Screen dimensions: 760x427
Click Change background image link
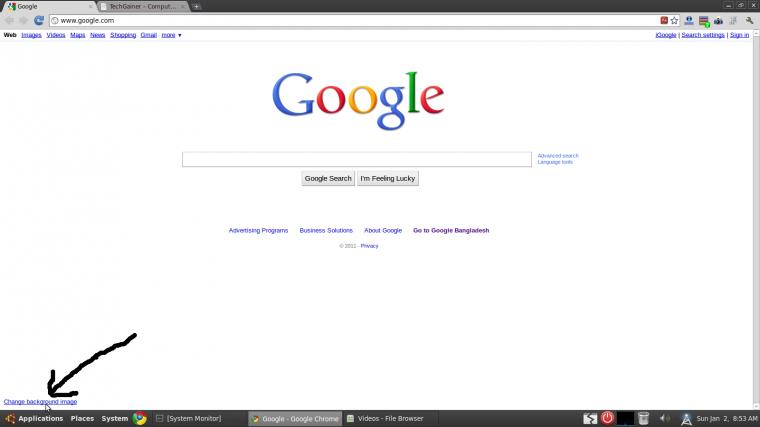(x=40, y=402)
